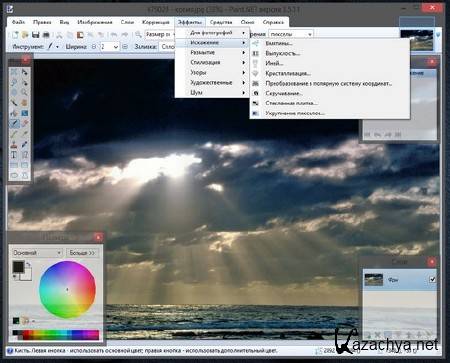The width and height of the screenshot is (450, 363).
Task: Select the Фон layer thumbnail
Action: (374, 280)
